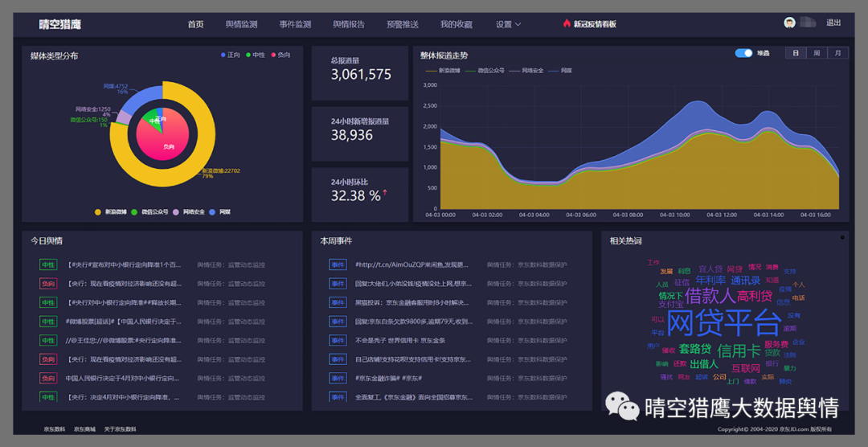Click the 事件 tag on #京东金融诈骗# row
This screenshot has width=868, height=447.
pyautogui.click(x=338, y=379)
